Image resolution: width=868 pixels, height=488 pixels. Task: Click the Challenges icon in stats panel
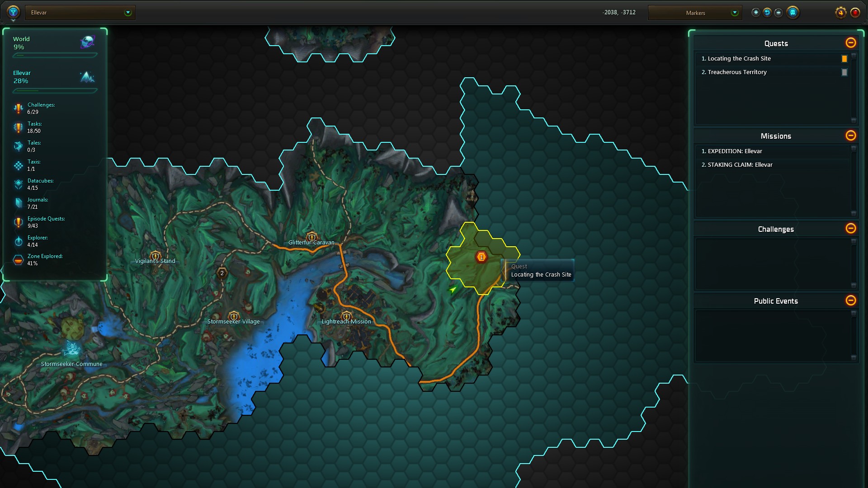(x=18, y=108)
